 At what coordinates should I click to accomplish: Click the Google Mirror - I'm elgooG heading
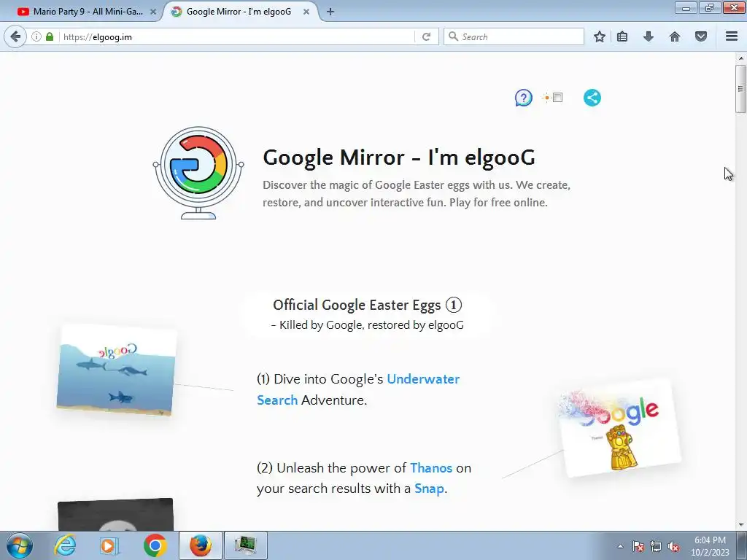399,157
